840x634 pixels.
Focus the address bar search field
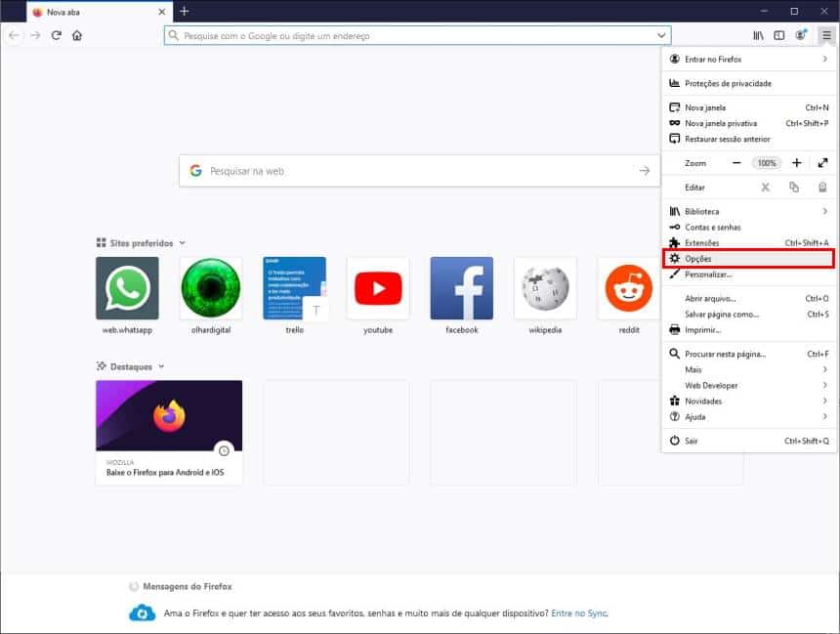417,35
